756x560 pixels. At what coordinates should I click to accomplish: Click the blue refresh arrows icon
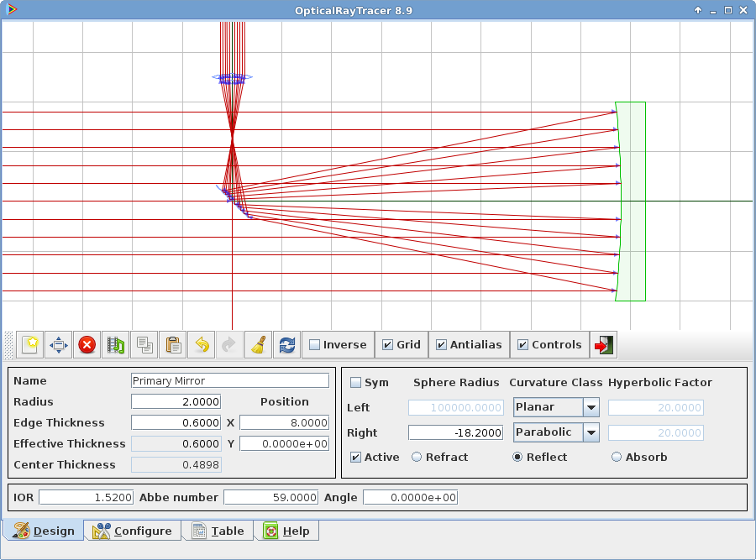(x=287, y=345)
